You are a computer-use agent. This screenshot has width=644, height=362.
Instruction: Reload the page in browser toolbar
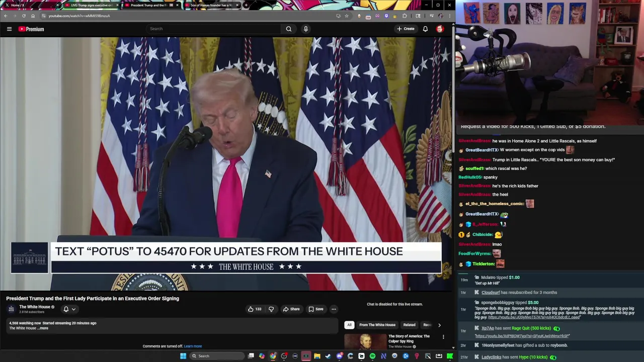tap(24, 16)
